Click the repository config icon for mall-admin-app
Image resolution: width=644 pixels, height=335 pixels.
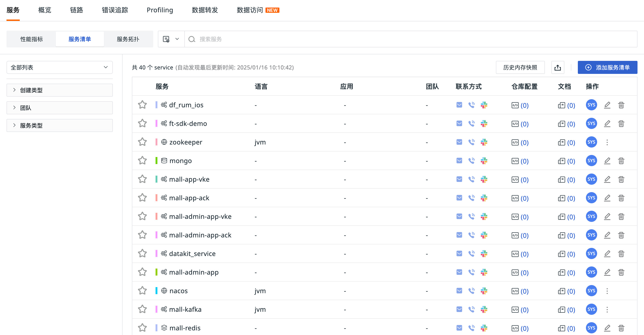tap(515, 273)
